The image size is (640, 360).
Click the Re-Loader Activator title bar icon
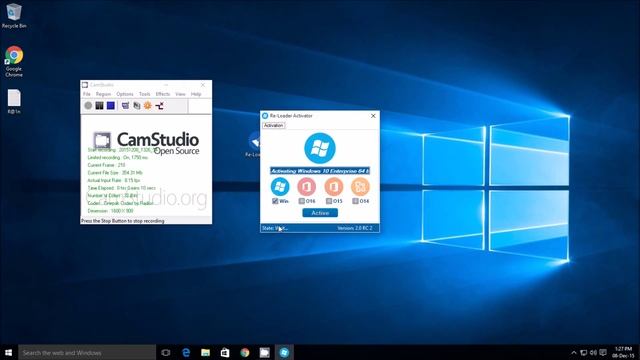(265, 116)
